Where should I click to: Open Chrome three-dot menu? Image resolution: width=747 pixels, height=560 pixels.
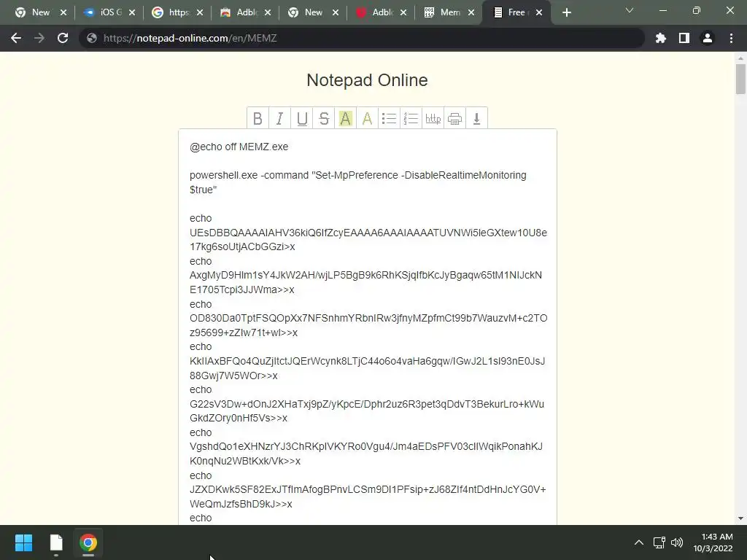pyautogui.click(x=731, y=38)
